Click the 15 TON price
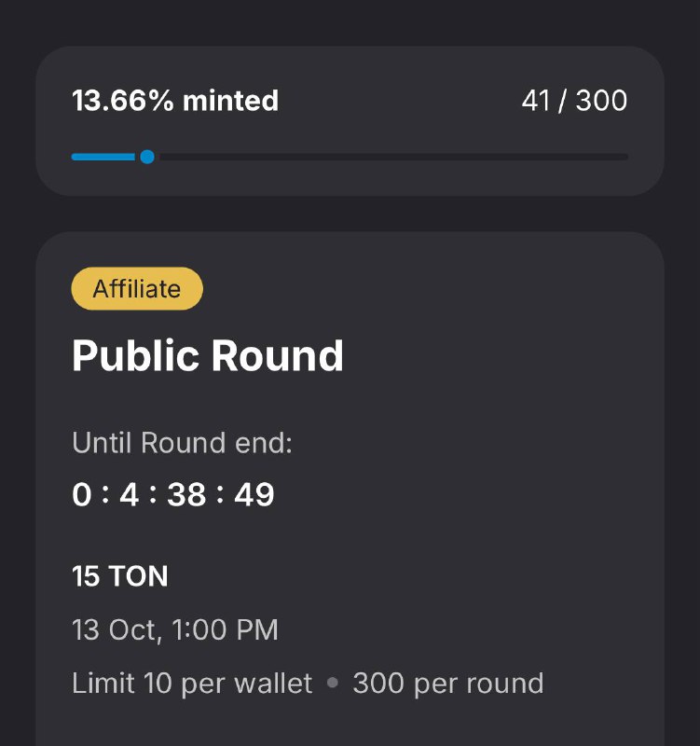Screen dimensions: 700x746 click(120, 576)
